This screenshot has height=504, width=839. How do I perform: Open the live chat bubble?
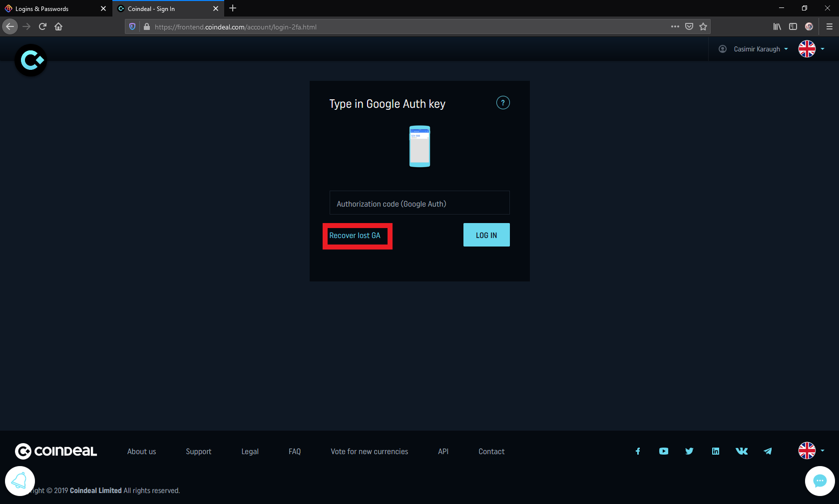point(820,481)
